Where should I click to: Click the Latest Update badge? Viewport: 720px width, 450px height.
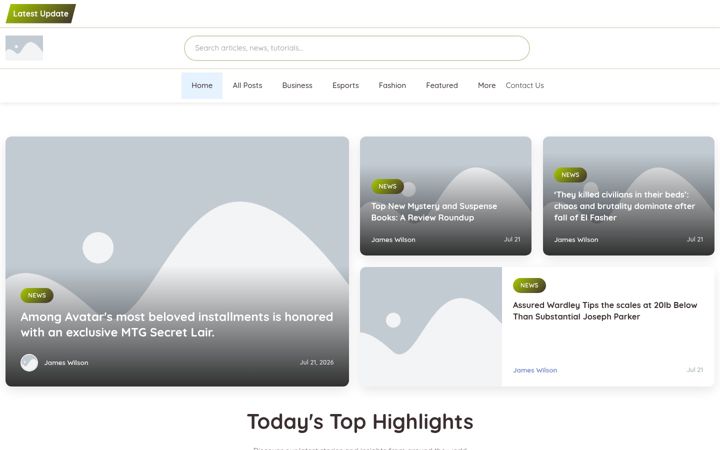point(41,14)
